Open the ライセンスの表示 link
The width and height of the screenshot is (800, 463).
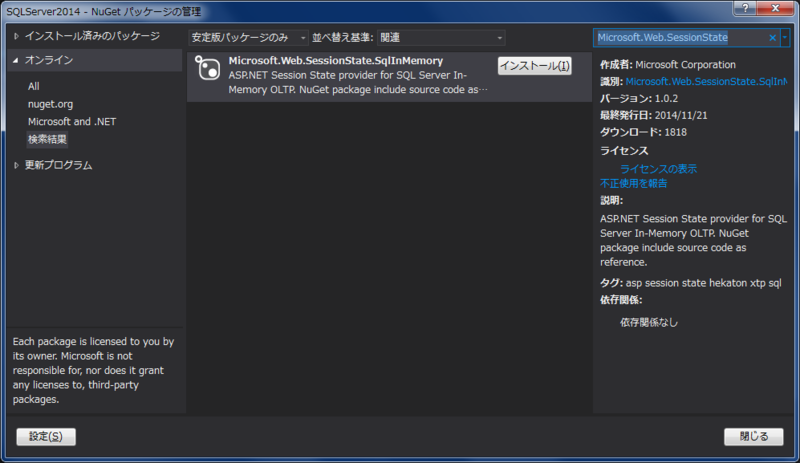coord(658,169)
